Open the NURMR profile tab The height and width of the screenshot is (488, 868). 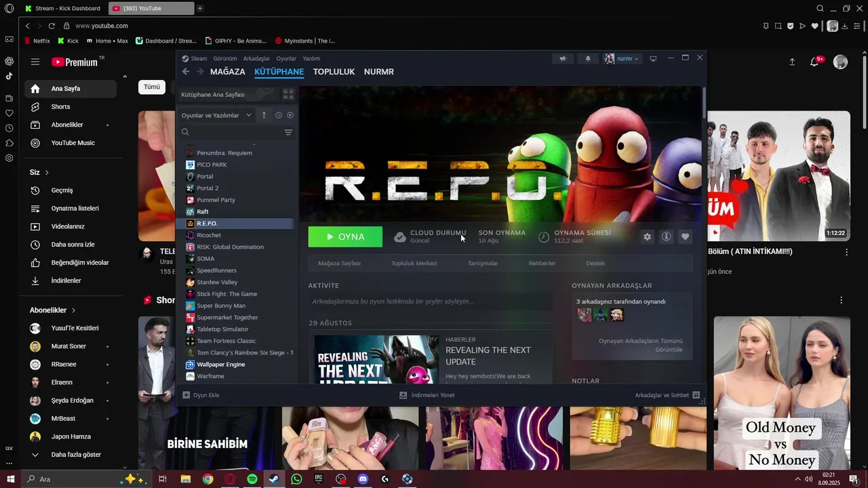(378, 72)
